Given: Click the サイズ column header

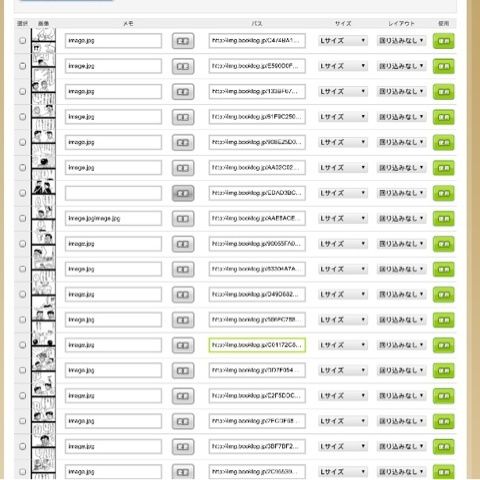Looking at the screenshot, I should click(343, 23).
